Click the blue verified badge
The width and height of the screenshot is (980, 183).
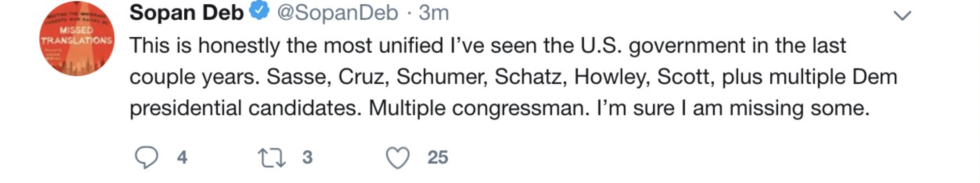point(259,11)
